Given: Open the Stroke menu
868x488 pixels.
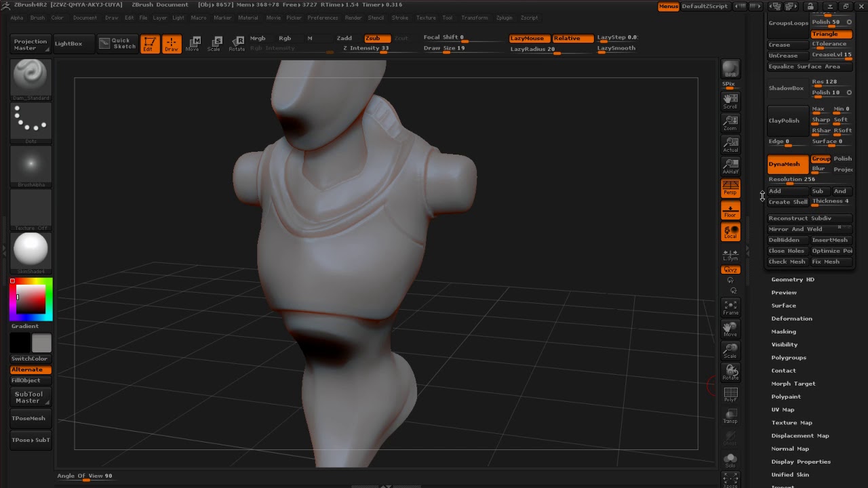Looking at the screenshot, I should 400,18.
